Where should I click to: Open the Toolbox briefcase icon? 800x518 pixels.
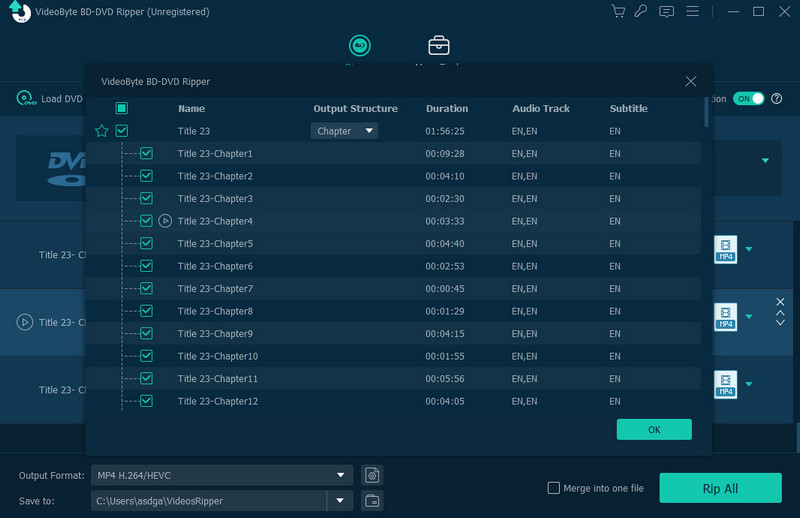pyautogui.click(x=438, y=46)
